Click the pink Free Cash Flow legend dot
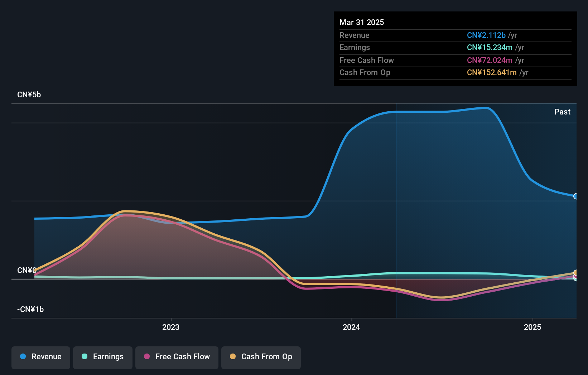Viewport: 588px width, 375px height. pyautogui.click(x=147, y=356)
